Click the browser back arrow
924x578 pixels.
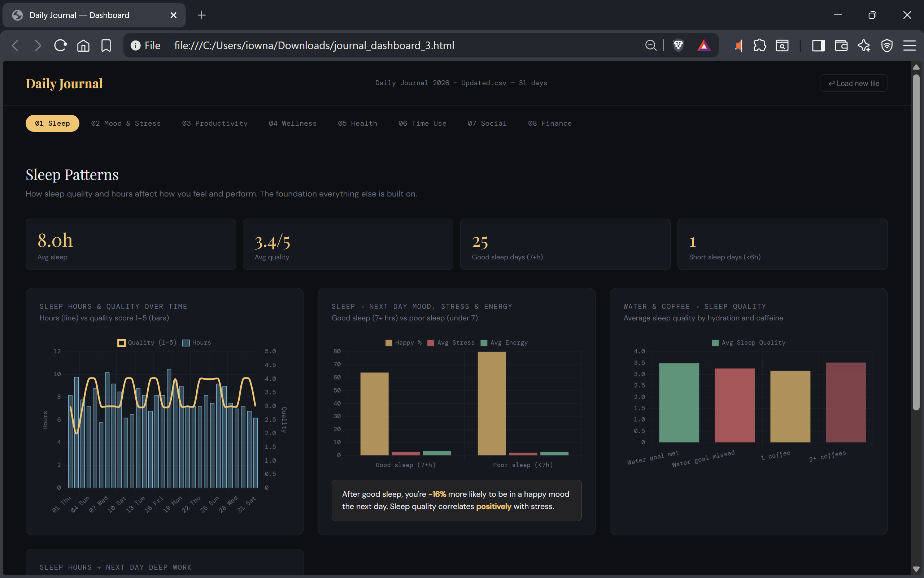tap(16, 46)
